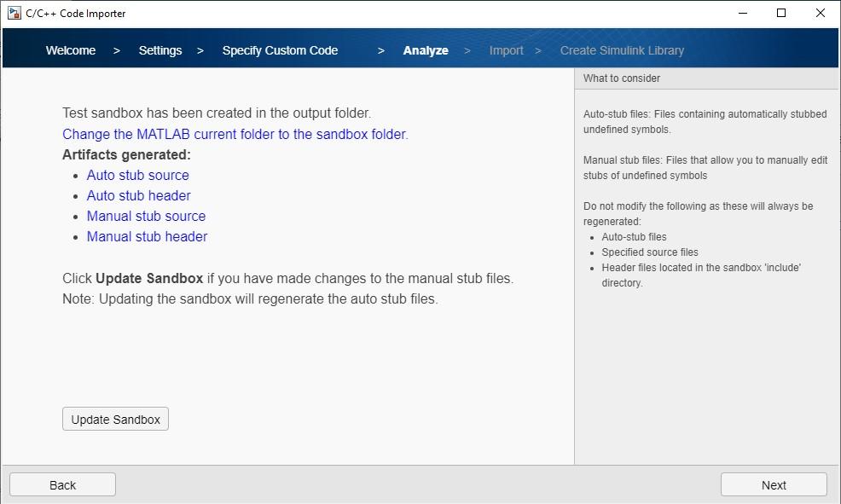Close the Code Importer window
The height and width of the screenshot is (504, 841).
pyautogui.click(x=821, y=14)
